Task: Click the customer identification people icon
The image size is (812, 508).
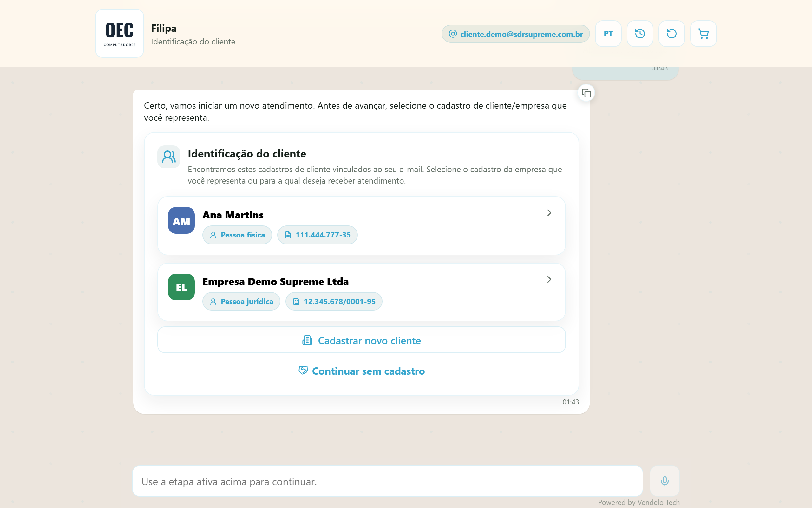Action: (169, 157)
